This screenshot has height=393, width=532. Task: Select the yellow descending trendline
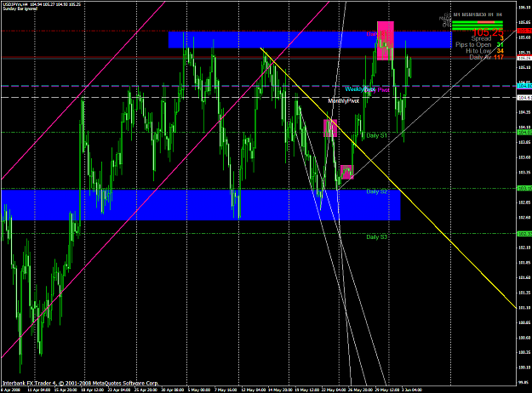(x=388, y=178)
